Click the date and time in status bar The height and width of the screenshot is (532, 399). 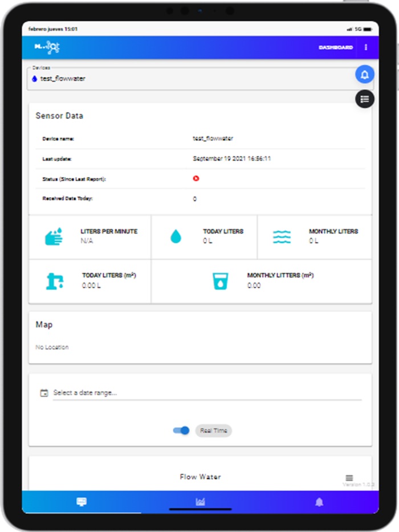point(53,29)
